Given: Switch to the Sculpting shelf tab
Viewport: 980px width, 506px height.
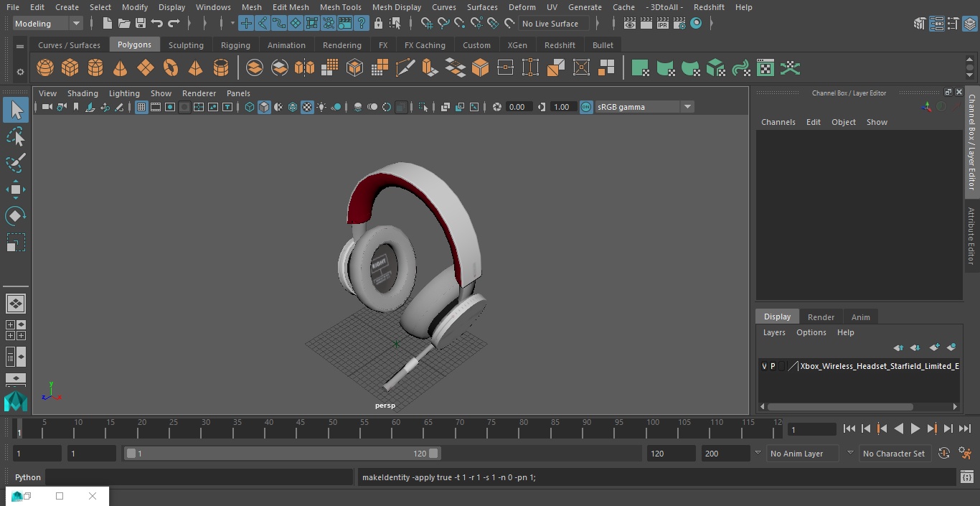Looking at the screenshot, I should 186,45.
